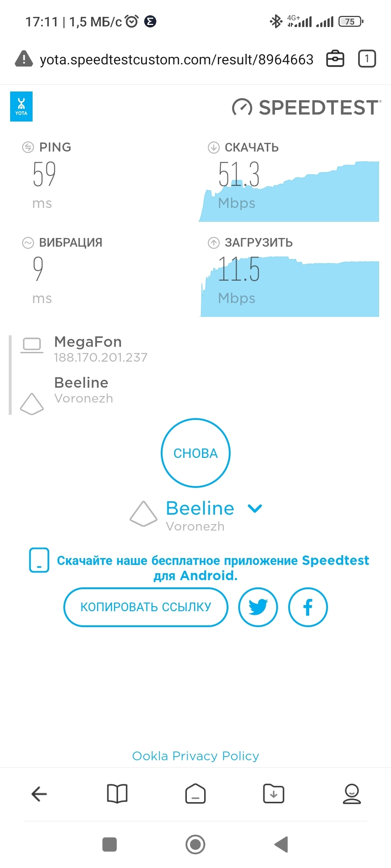The width and height of the screenshot is (391, 868).
Task: Tap the Speedtest logo header
Action: 306,107
